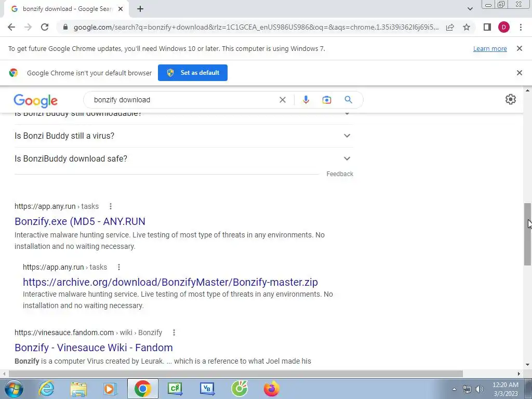This screenshot has height=399, width=532.
Task: Go back using browser back arrow
Action: (11, 27)
